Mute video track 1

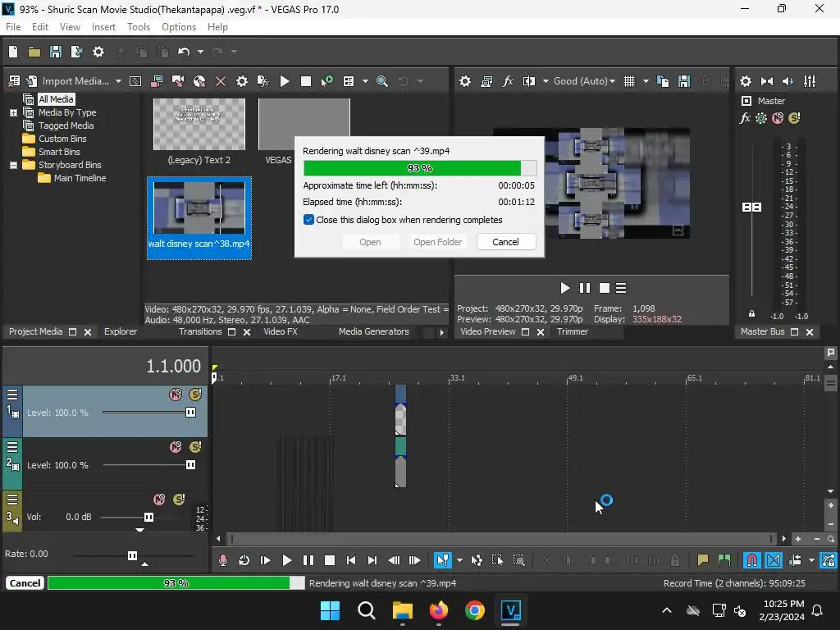click(x=176, y=395)
